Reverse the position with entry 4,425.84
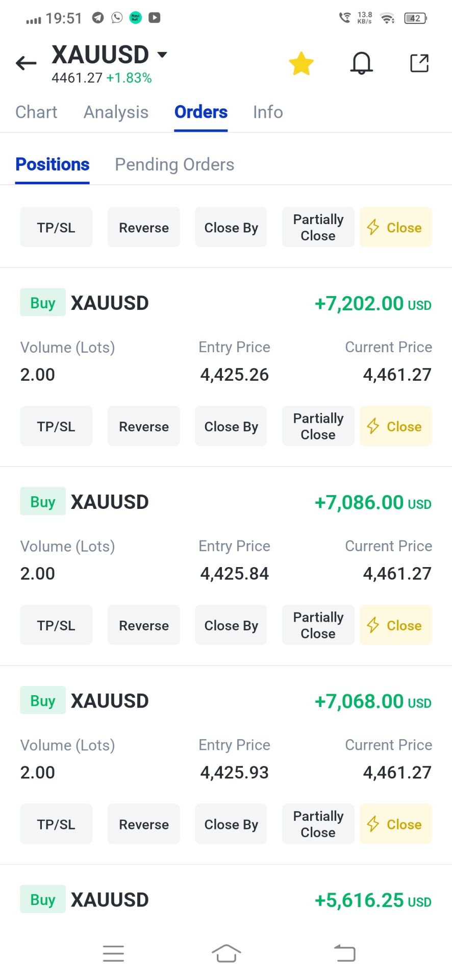The width and height of the screenshot is (452, 980). coord(144,625)
